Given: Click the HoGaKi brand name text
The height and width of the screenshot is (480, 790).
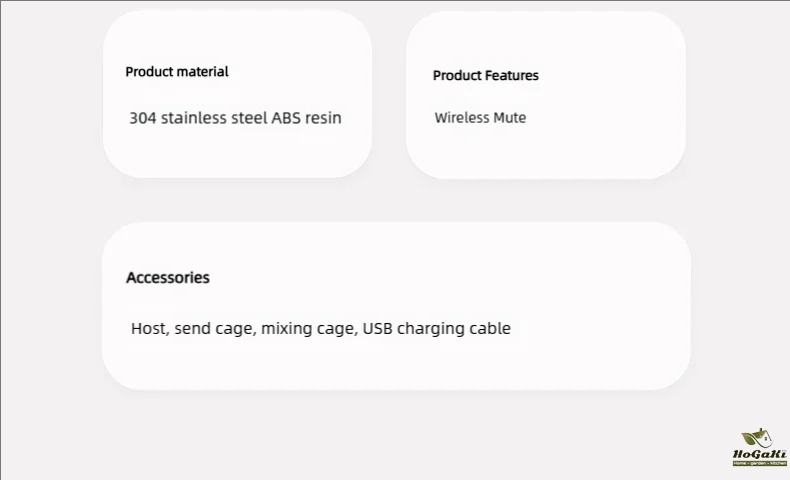Looking at the screenshot, I should pyautogui.click(x=759, y=454).
